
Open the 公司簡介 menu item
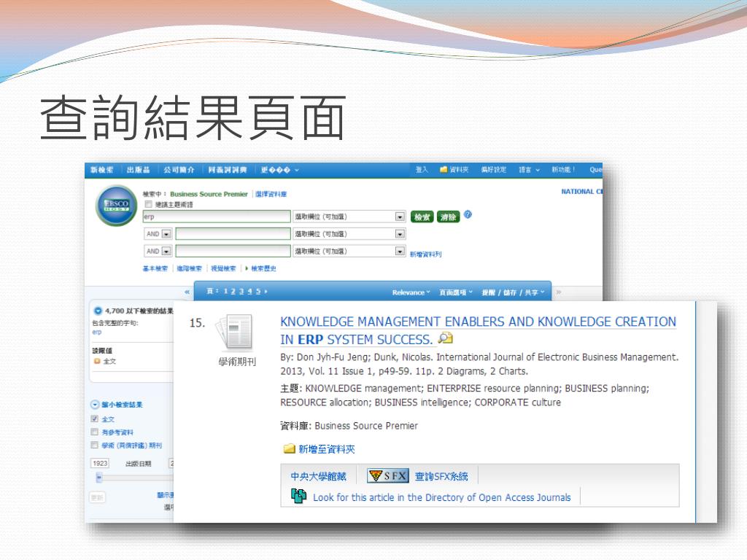pos(179,169)
